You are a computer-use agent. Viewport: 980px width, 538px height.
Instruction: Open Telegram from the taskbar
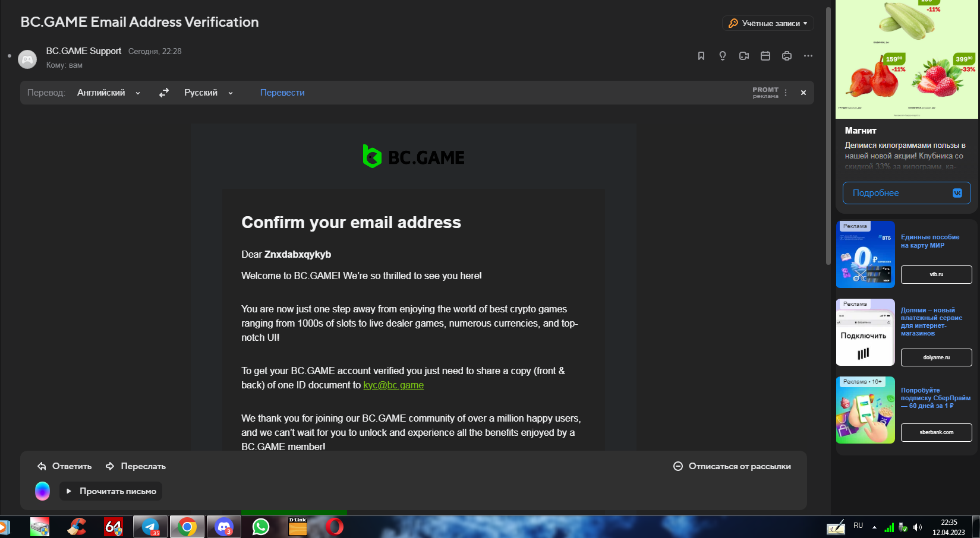click(150, 527)
